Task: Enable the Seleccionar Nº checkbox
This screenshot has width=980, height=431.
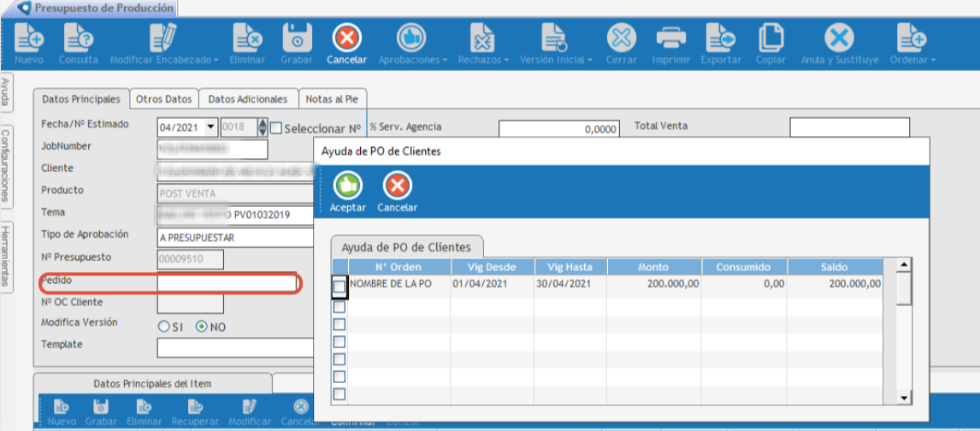Action: (276, 128)
